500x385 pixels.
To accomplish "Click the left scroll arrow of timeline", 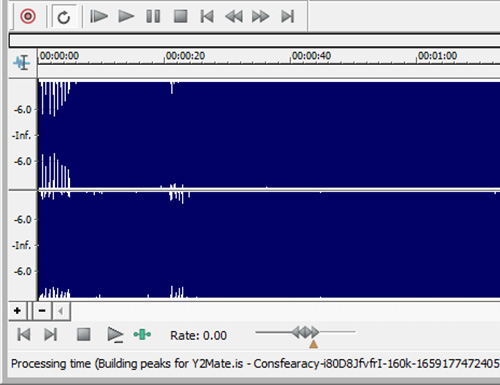I will pos(61,311).
